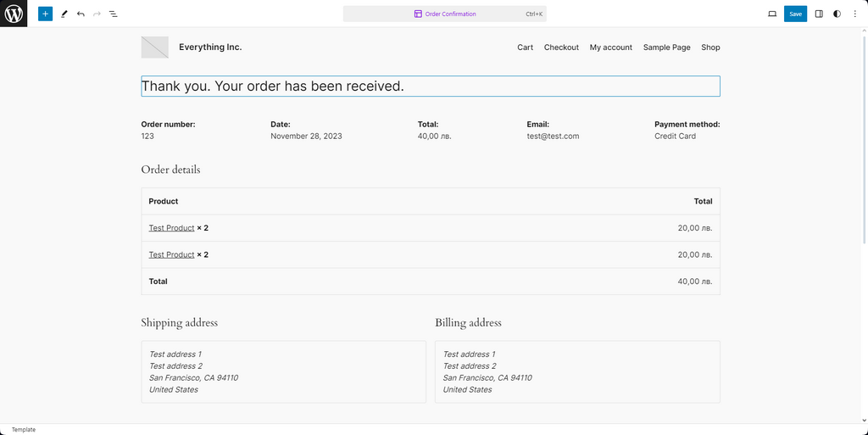Toggle the Settings sidebar panel
This screenshot has height=435, width=868.
tap(819, 14)
